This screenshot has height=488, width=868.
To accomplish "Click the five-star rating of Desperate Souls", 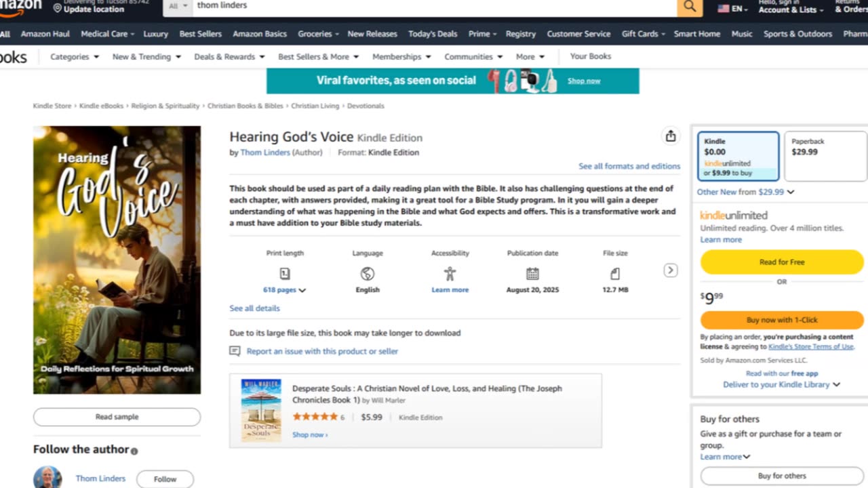I will [x=315, y=417].
